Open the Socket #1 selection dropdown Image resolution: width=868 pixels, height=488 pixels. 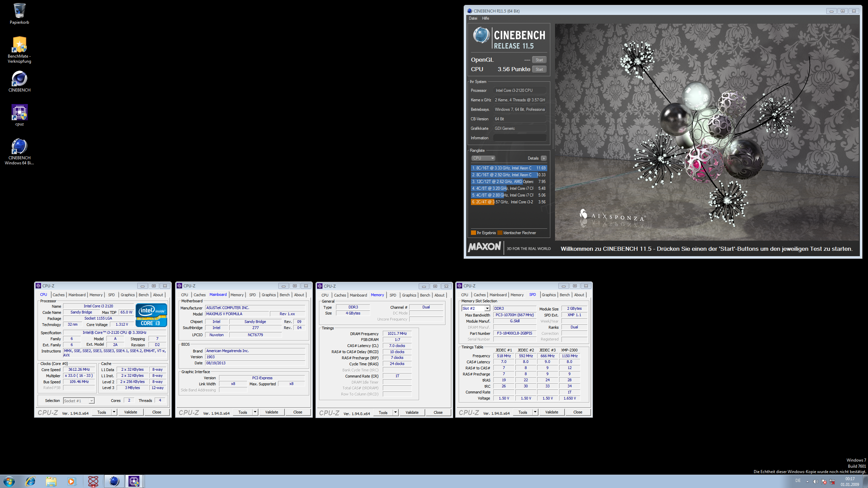[79, 401]
